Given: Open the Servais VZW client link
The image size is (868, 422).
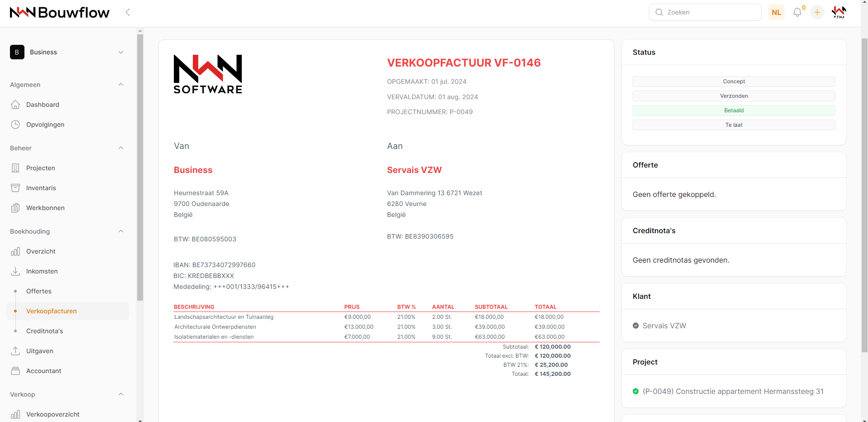Looking at the screenshot, I should 664,326.
